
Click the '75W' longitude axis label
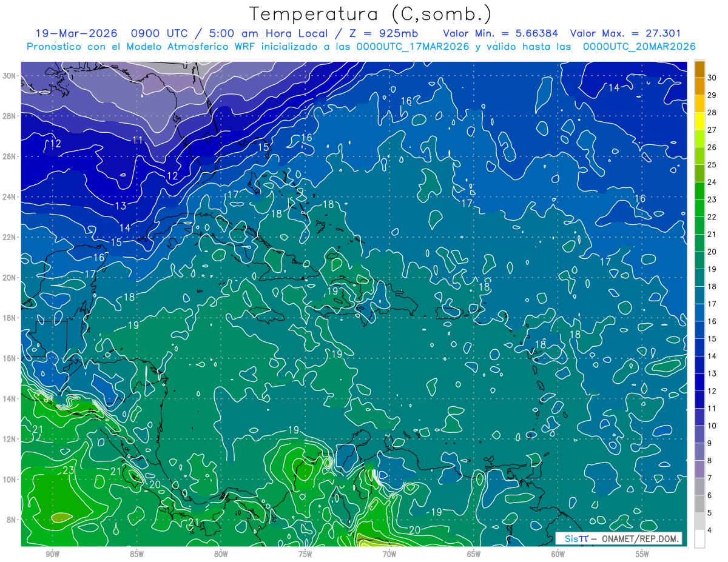point(305,554)
